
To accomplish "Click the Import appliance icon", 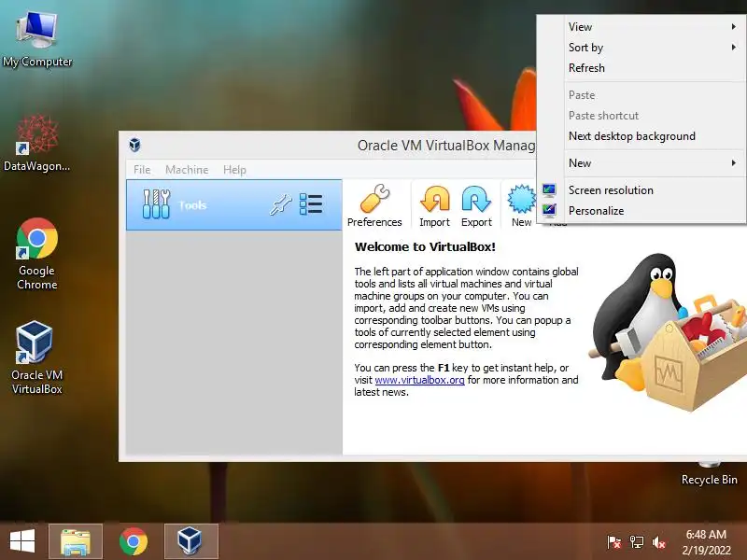I will point(434,205).
